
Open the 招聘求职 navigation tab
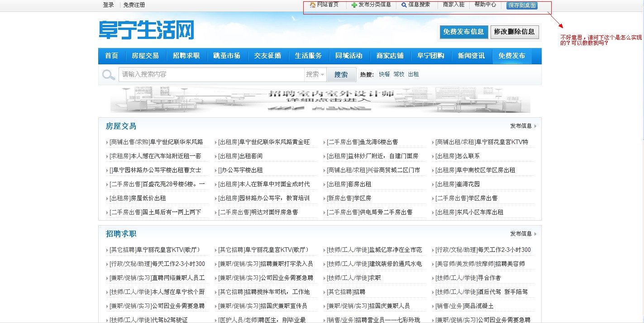pos(186,56)
